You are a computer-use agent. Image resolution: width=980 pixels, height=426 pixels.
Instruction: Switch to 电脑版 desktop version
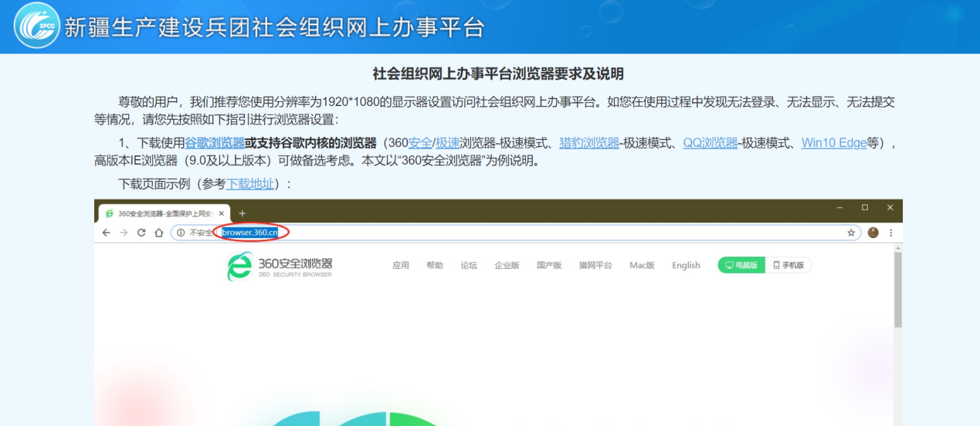pyautogui.click(x=741, y=265)
